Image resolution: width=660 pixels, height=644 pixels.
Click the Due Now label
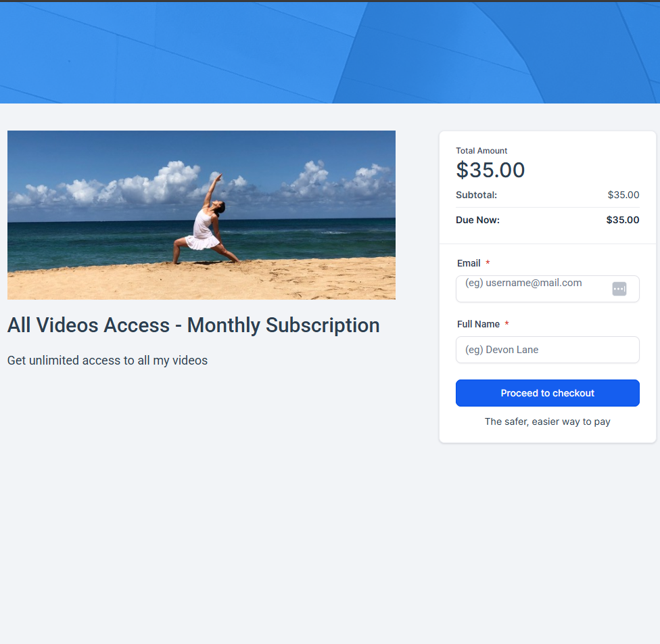pyautogui.click(x=477, y=220)
